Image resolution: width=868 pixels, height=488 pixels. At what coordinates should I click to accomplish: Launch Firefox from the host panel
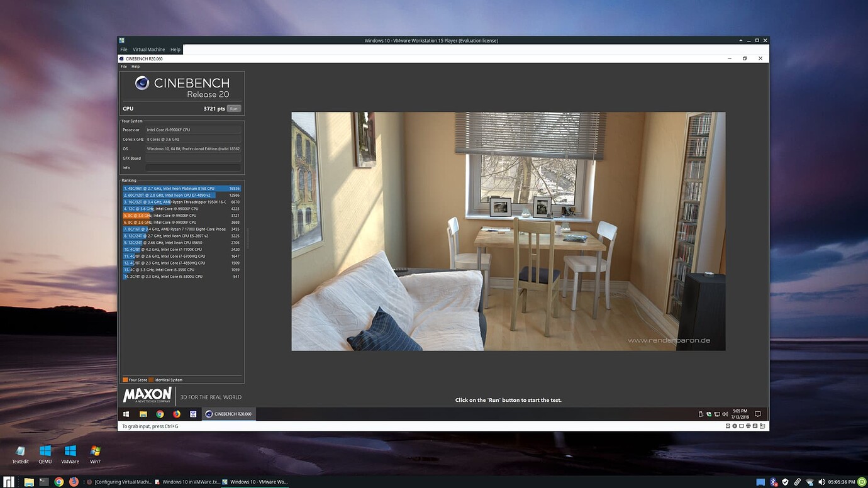(74, 482)
